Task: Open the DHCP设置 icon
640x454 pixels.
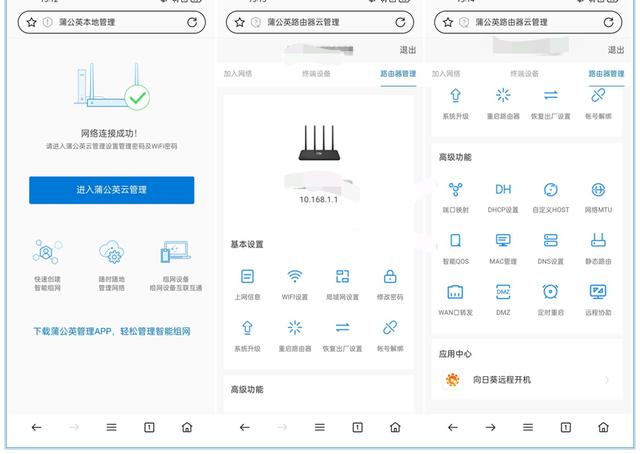Action: tap(503, 189)
